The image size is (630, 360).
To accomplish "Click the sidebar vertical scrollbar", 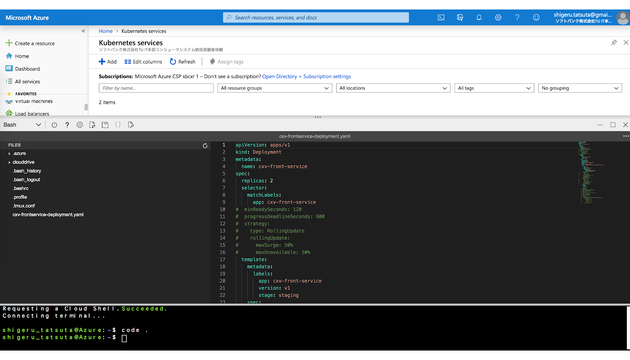I will (86, 107).
